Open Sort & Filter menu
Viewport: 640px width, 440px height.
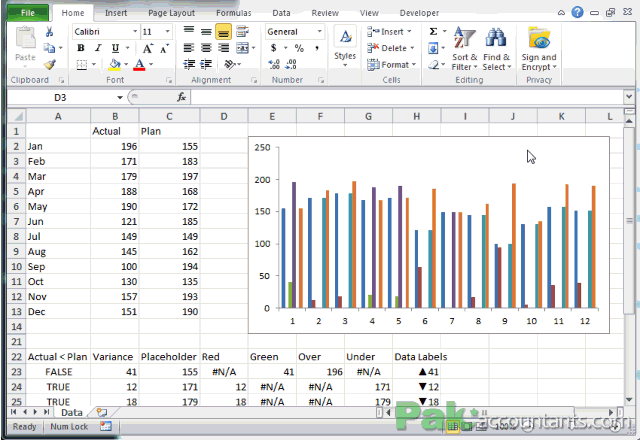pyautogui.click(x=464, y=48)
